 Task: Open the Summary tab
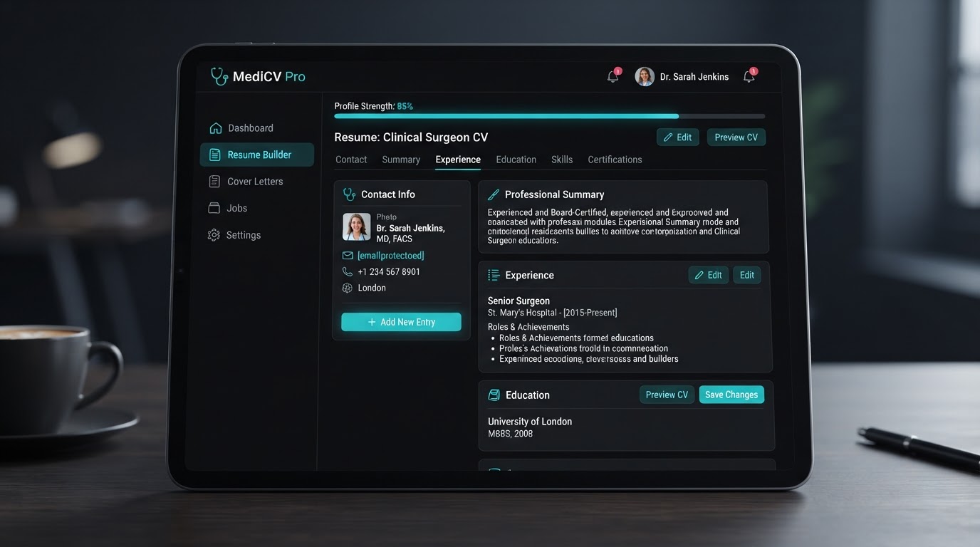click(x=401, y=160)
